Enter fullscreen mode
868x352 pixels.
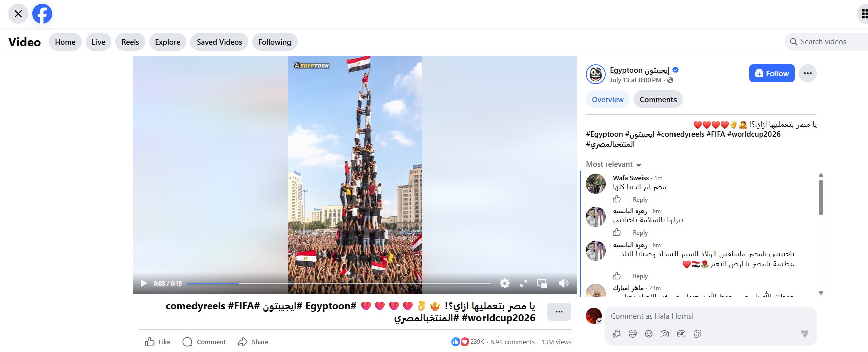point(524,283)
